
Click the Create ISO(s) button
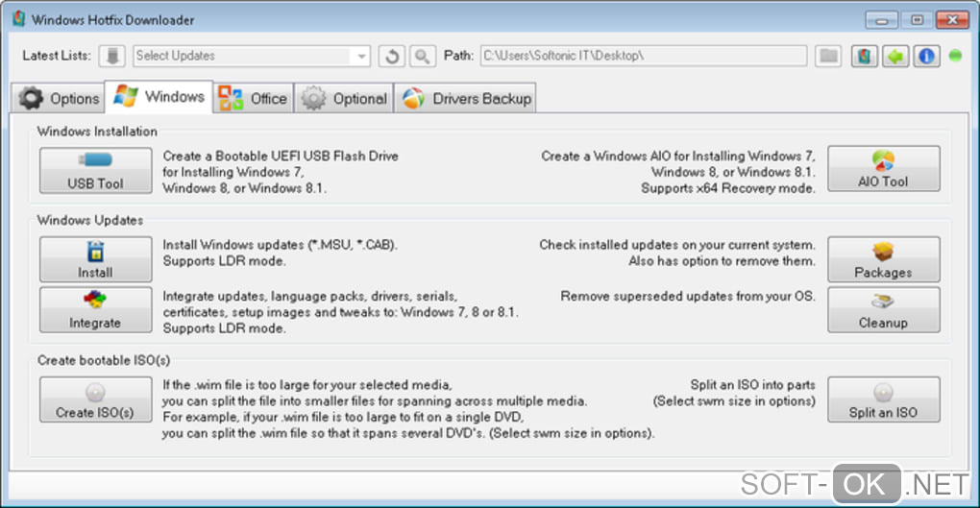point(96,399)
